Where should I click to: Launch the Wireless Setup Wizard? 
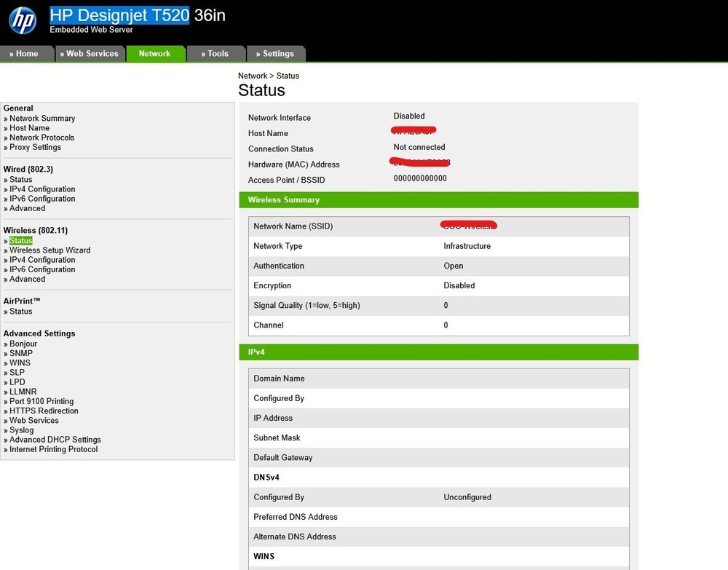click(50, 250)
